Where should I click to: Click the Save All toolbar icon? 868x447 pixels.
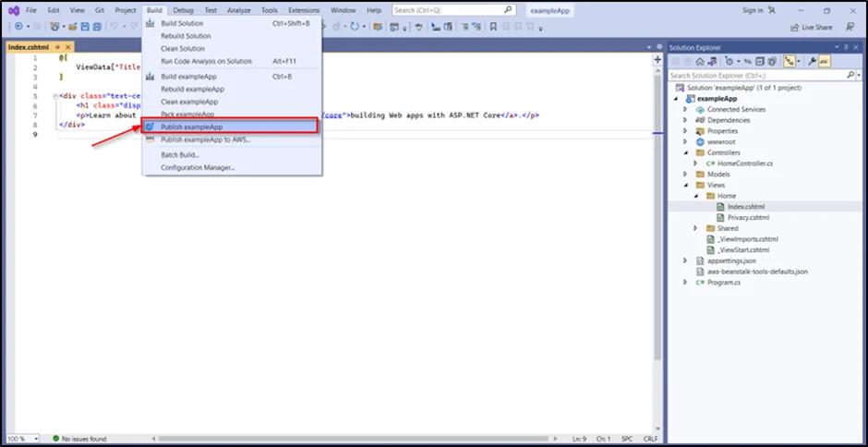click(x=97, y=27)
